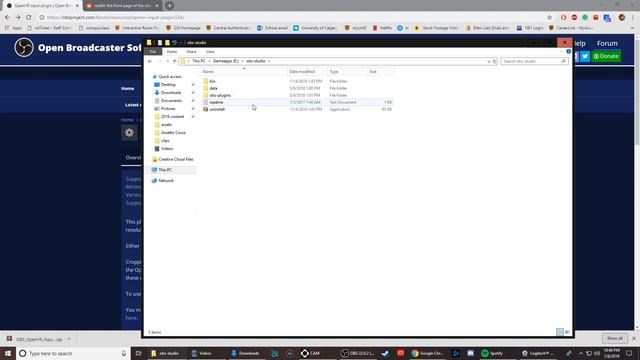Click the Windows taskbar search box
This screenshot has height=360, width=640.
click(x=72, y=353)
